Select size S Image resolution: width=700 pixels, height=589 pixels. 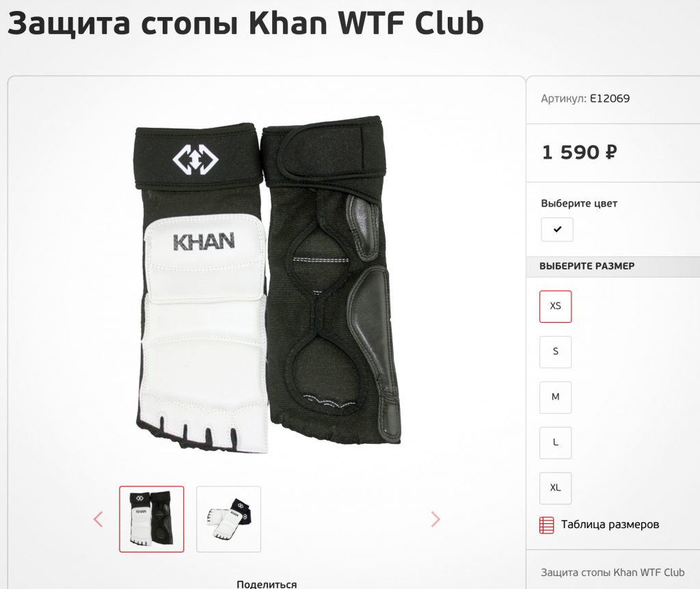[555, 352]
